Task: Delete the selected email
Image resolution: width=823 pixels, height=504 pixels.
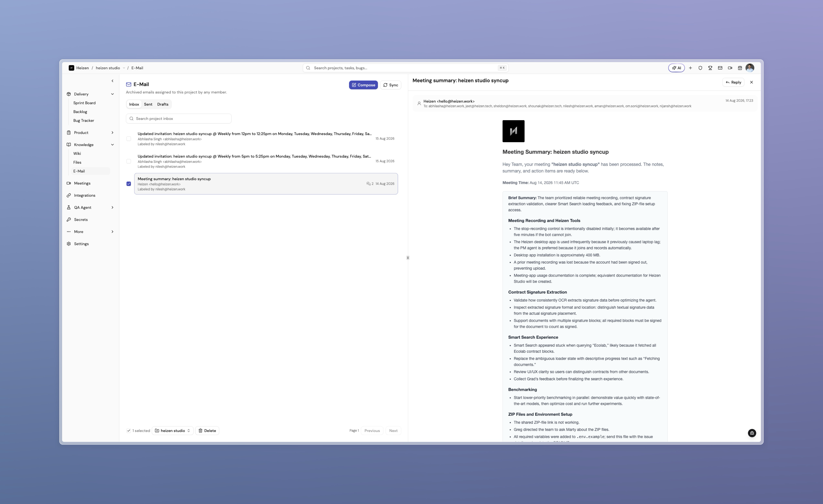Action: click(x=207, y=431)
